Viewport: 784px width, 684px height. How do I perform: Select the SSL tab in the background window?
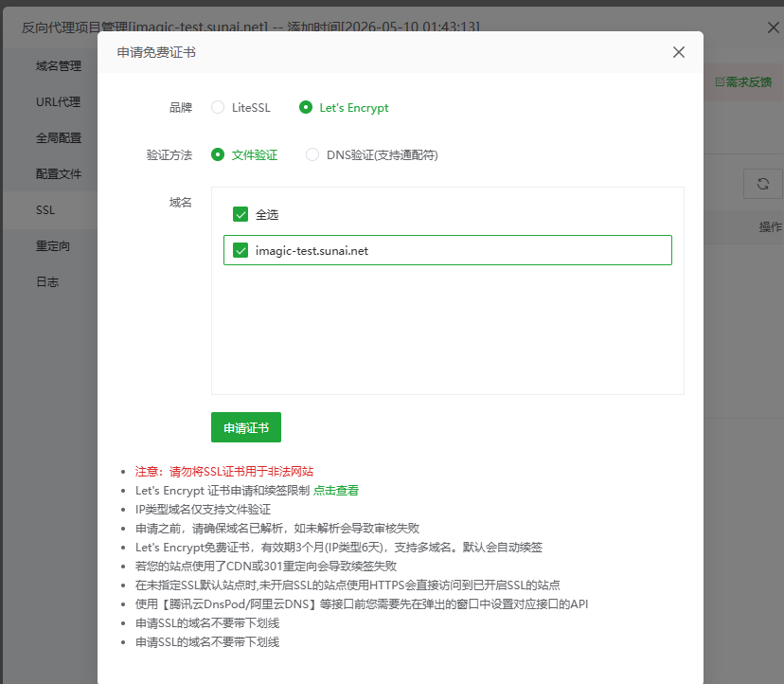coord(45,210)
